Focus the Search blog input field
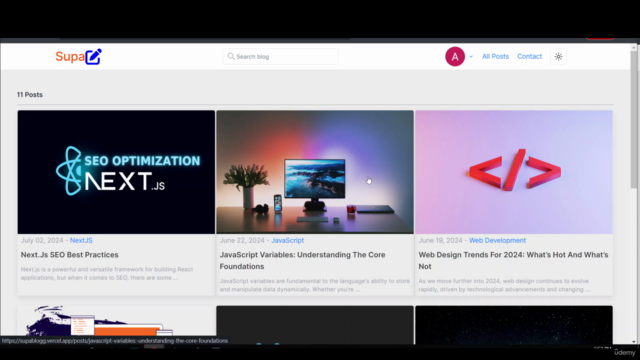640x360 pixels. 280,56
